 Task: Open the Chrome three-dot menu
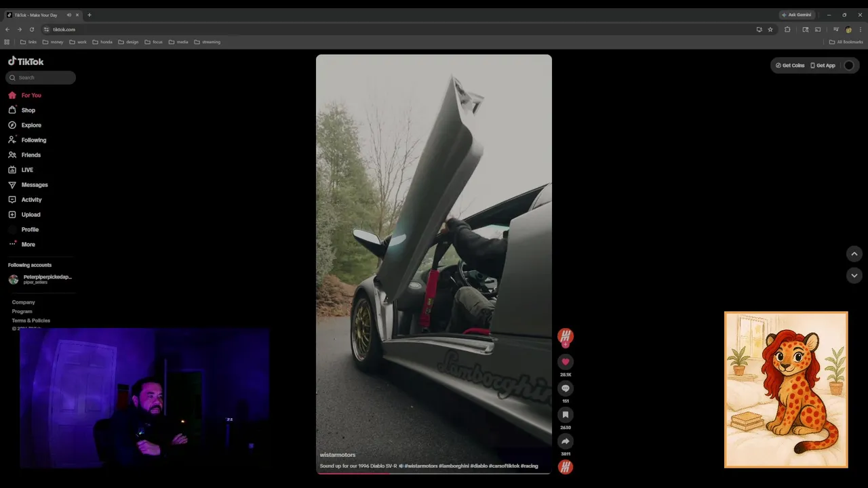pyautogui.click(x=861, y=29)
